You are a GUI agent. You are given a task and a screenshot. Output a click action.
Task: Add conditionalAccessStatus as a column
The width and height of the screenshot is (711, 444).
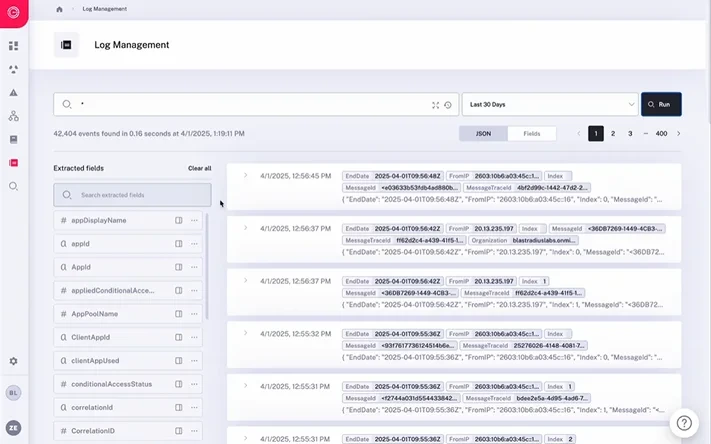pyautogui.click(x=179, y=384)
